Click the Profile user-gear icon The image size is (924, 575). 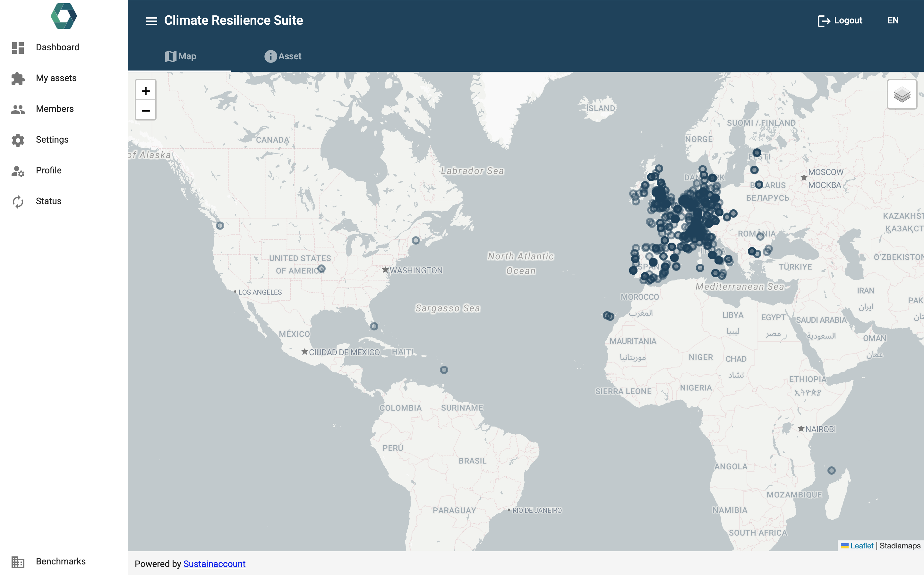click(x=18, y=171)
